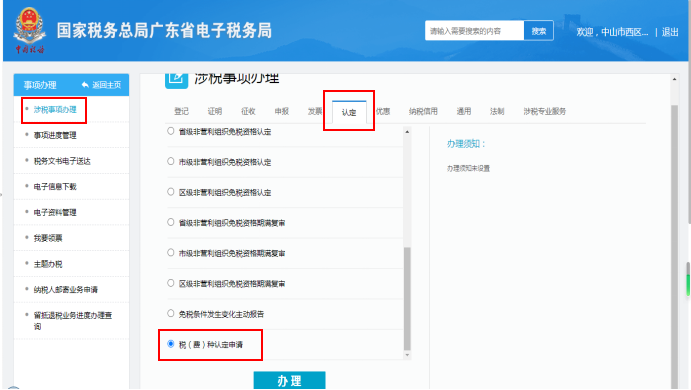This screenshot has width=691, height=390.
Task: Click the 返回主页 back arrow icon
Action: (x=85, y=85)
